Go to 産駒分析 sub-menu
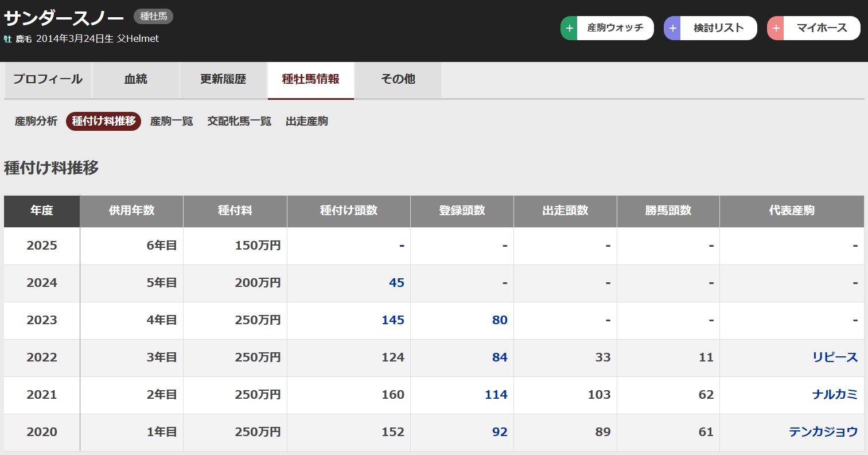This screenshot has width=868, height=455. point(36,121)
